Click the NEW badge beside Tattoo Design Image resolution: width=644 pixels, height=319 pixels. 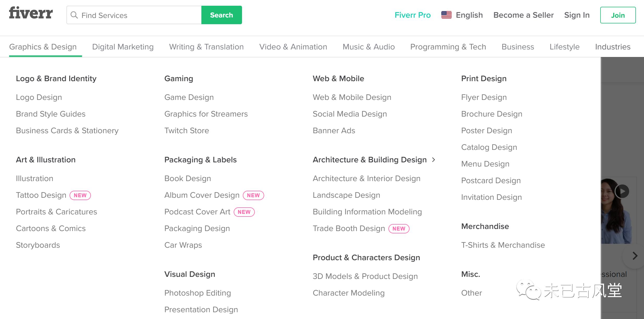[x=80, y=195]
